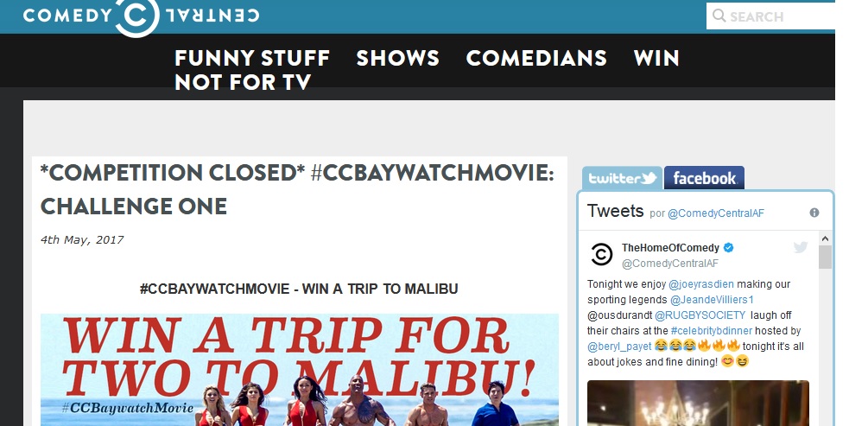The height and width of the screenshot is (426, 868).
Task: Open the Shows menu
Action: coord(397,58)
